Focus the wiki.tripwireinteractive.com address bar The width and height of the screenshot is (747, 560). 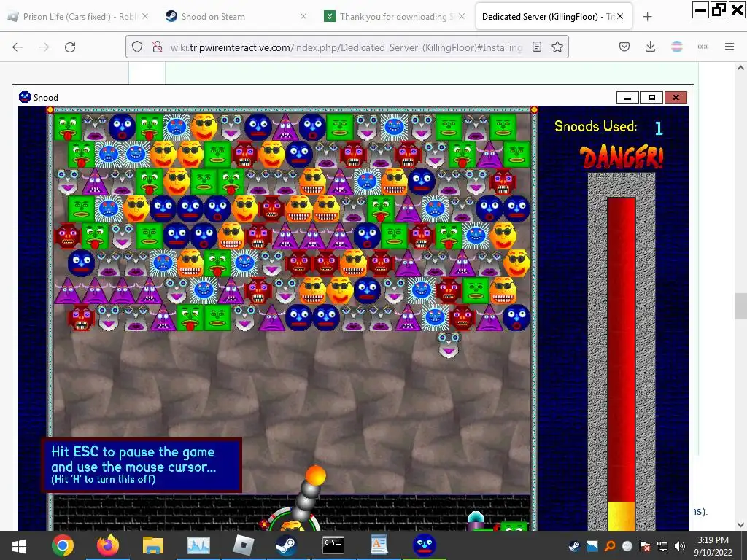pos(347,47)
